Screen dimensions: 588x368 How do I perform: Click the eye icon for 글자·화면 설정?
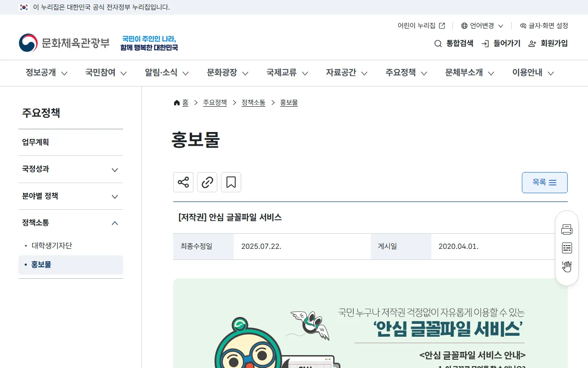(523, 26)
